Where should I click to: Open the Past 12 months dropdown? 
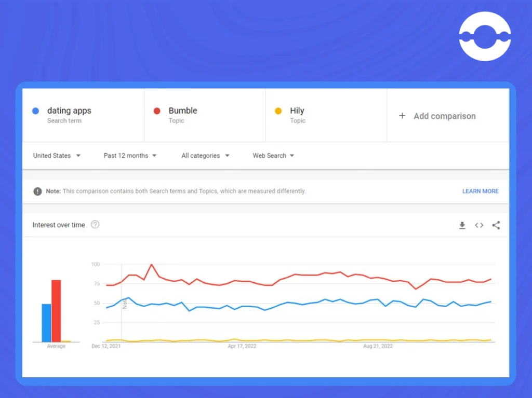(130, 156)
